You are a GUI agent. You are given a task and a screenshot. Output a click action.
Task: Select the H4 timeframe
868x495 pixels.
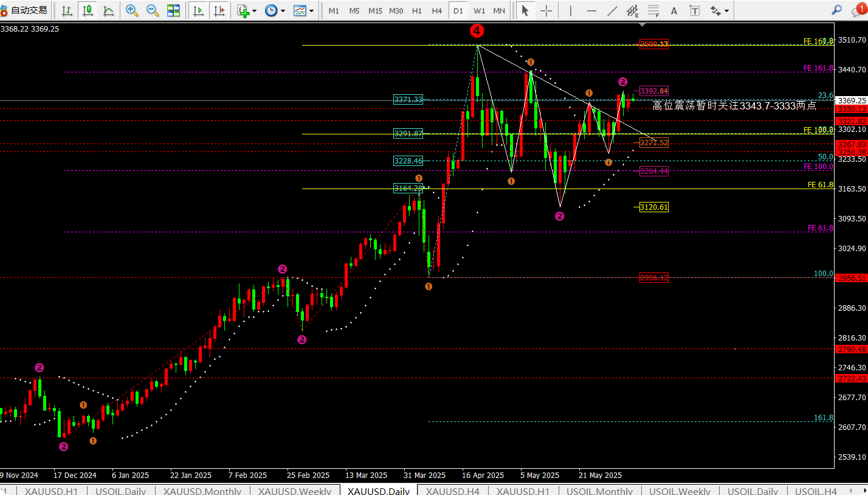[x=437, y=10]
